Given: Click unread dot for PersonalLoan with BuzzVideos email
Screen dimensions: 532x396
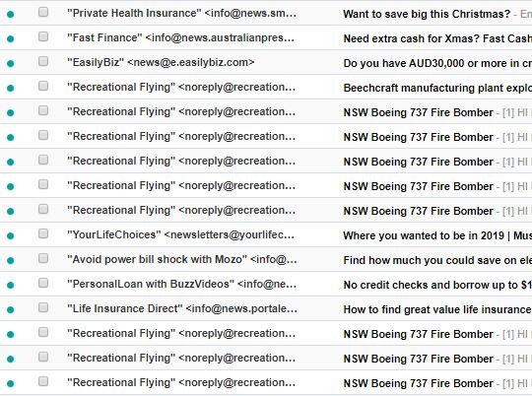Looking at the screenshot, I should pyautogui.click(x=11, y=285).
